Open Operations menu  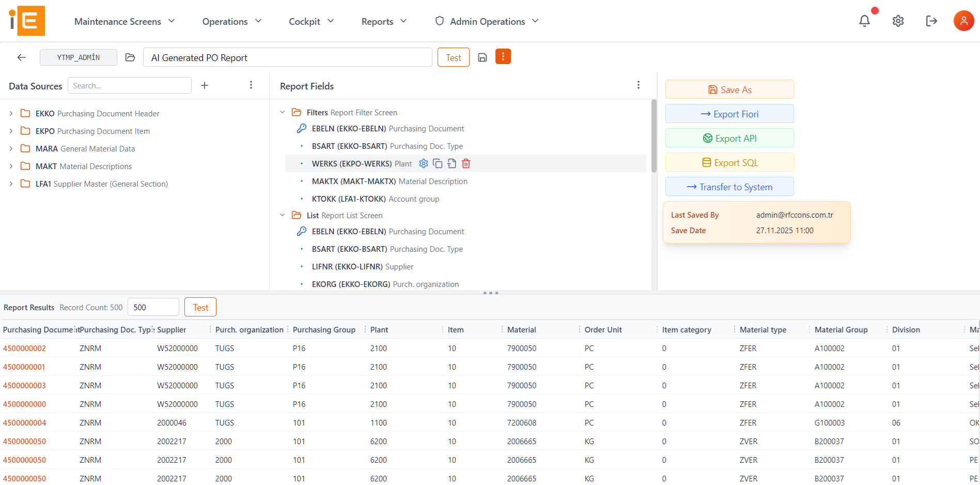[232, 21]
